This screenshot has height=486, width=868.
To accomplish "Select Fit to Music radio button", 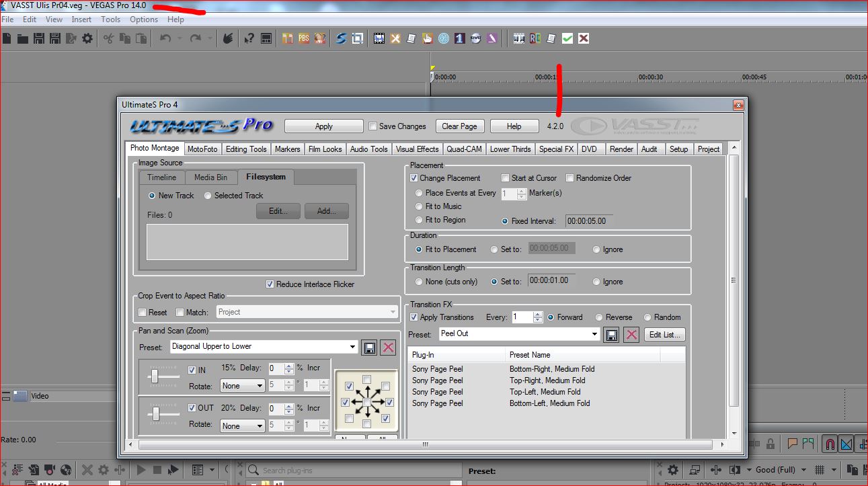I will tap(420, 206).
